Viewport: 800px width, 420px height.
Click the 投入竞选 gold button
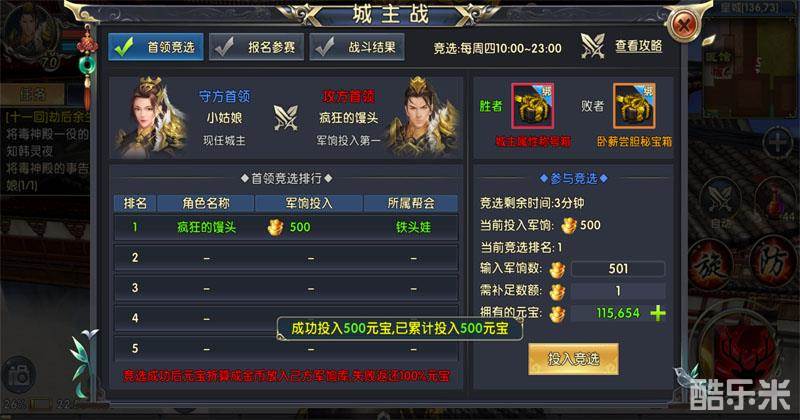tap(573, 359)
